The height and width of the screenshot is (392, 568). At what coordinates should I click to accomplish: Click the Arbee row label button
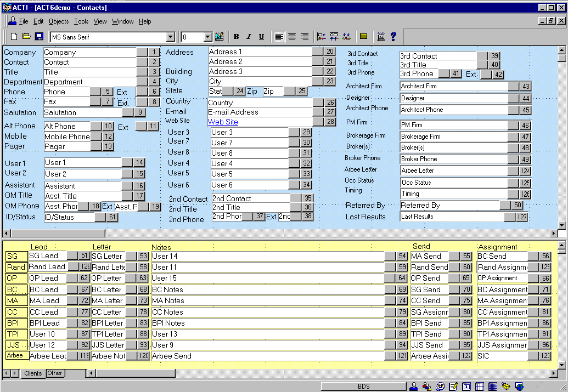[x=16, y=355]
